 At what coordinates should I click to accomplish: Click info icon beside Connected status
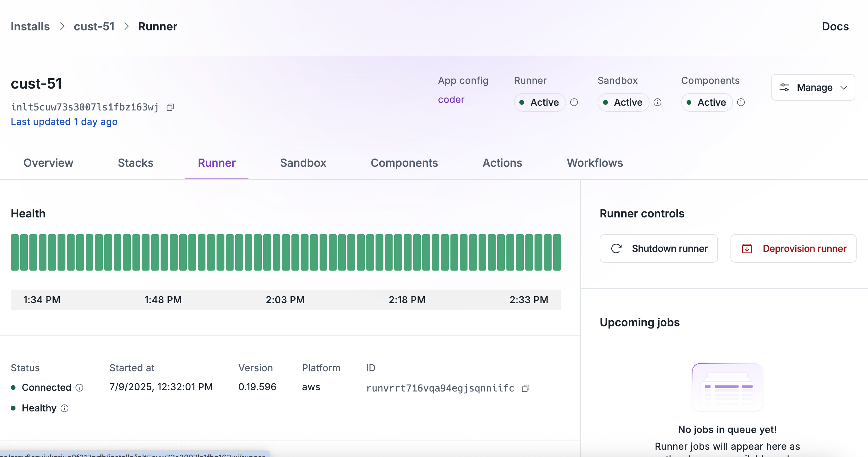pos(80,387)
